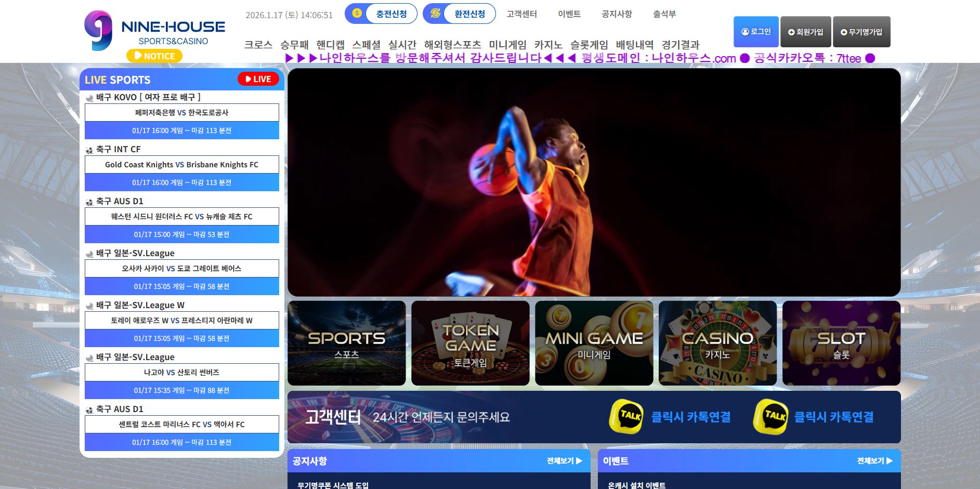This screenshot has height=489, width=980.
Task: Click the soccer ball icon beside 축구 INT CF
Action: click(89, 150)
